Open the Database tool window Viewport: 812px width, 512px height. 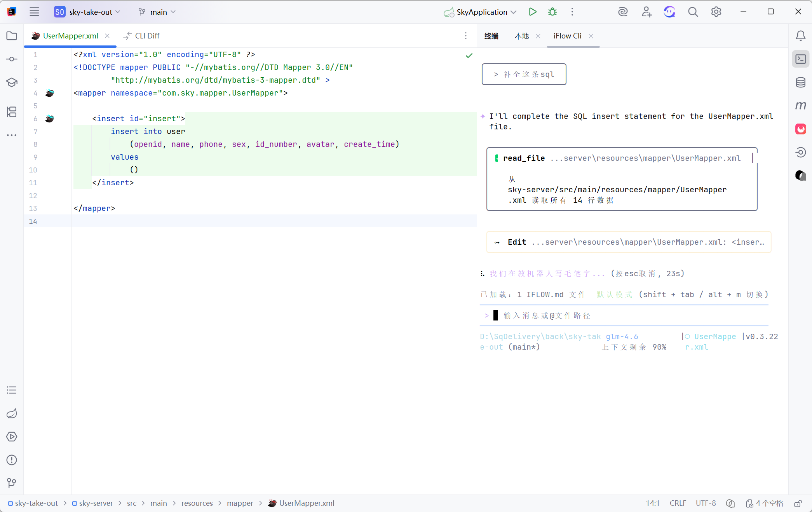tap(800, 82)
